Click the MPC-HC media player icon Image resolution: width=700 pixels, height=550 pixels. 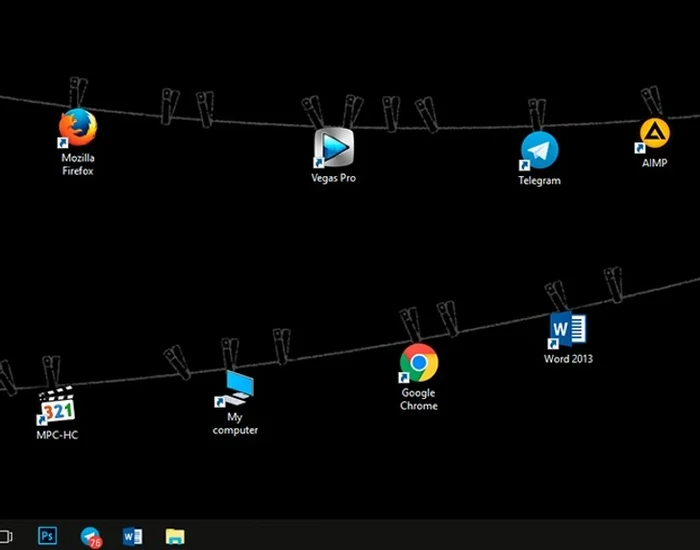pos(57,407)
